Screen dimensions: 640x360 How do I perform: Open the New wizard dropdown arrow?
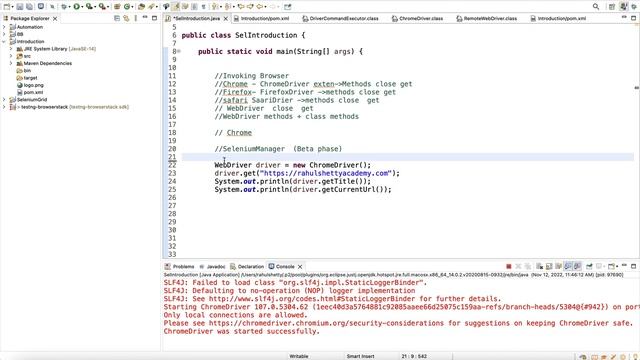pos(13,7)
